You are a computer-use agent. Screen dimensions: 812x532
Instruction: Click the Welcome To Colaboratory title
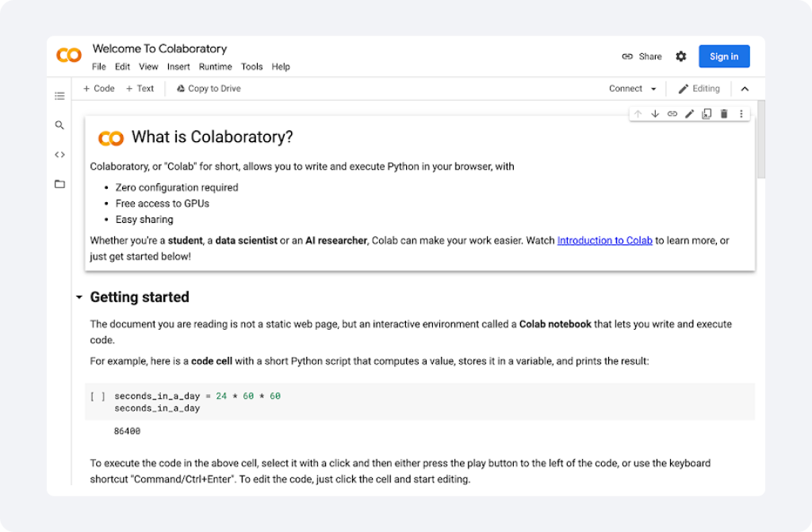[x=159, y=48]
